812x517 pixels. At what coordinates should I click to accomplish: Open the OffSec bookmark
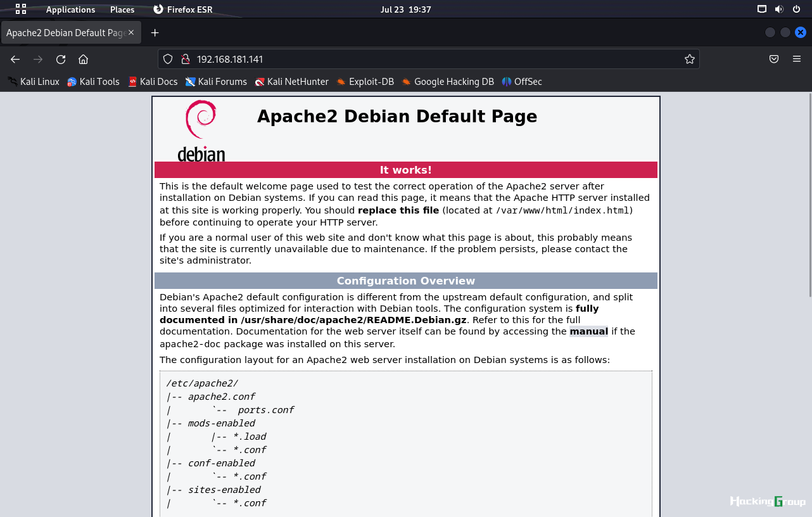(522, 81)
